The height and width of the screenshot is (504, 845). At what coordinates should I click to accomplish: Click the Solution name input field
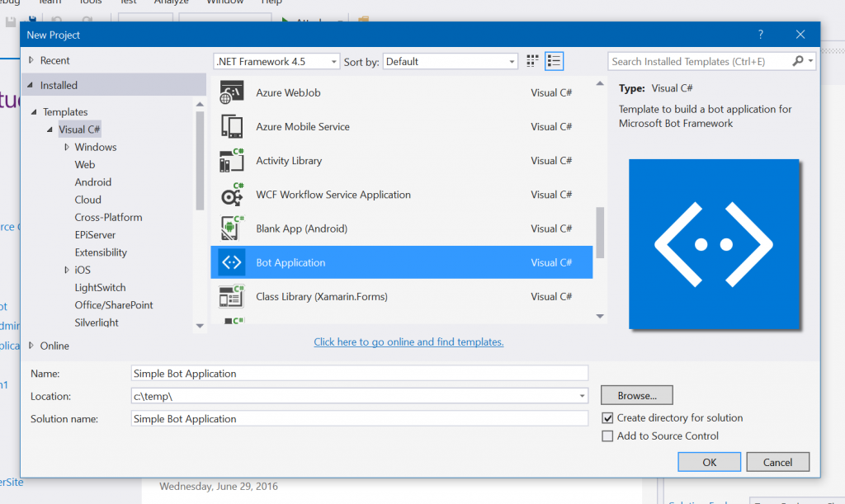point(360,419)
